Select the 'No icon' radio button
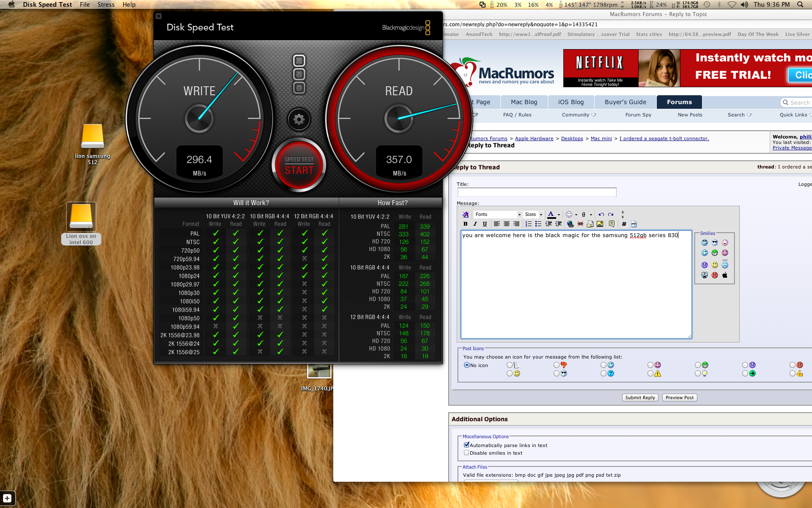812x508 pixels. [467, 365]
